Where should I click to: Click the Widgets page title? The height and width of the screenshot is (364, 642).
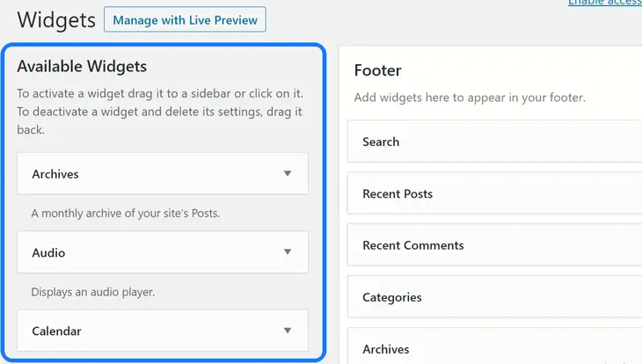coord(56,20)
